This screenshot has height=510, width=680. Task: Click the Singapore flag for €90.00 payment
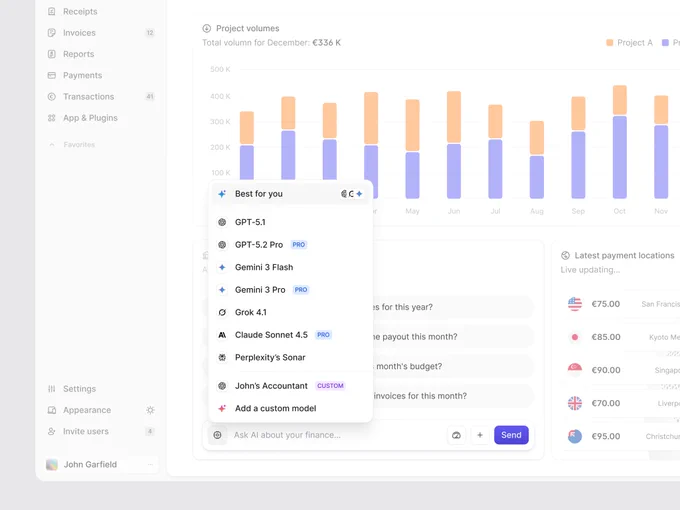tap(575, 370)
